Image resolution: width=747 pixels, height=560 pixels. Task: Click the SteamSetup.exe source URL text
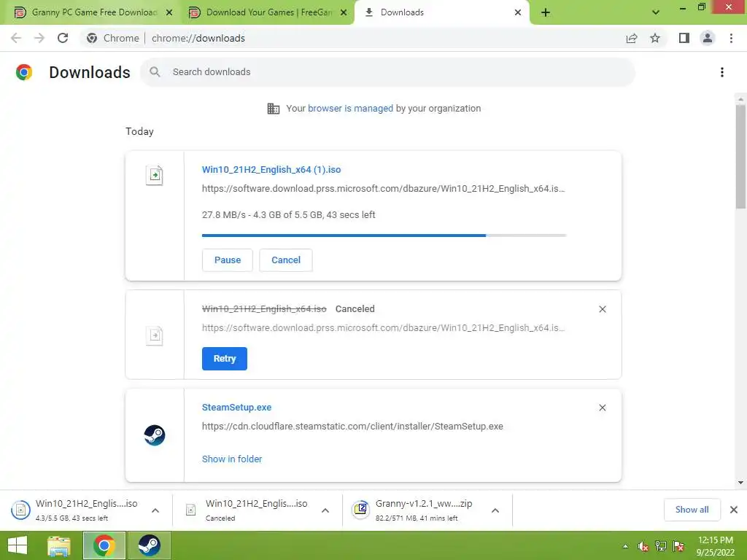click(352, 426)
